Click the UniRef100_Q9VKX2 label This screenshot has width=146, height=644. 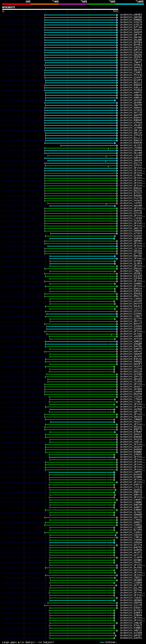[131, 435]
